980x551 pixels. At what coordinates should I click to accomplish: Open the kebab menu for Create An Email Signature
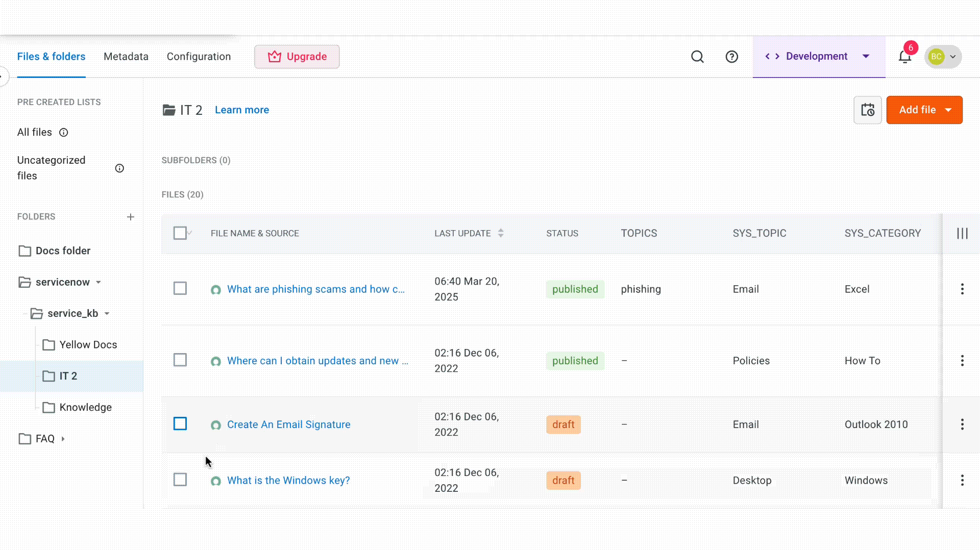tap(962, 424)
